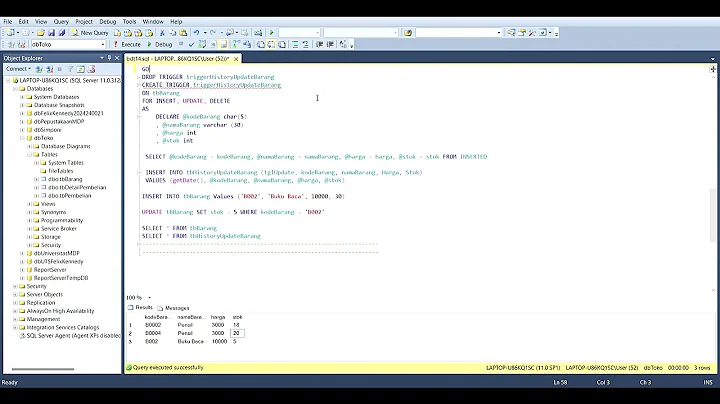This screenshot has height=404, width=720.
Task: Click the Undo arrow icon
Action: (x=197, y=33)
